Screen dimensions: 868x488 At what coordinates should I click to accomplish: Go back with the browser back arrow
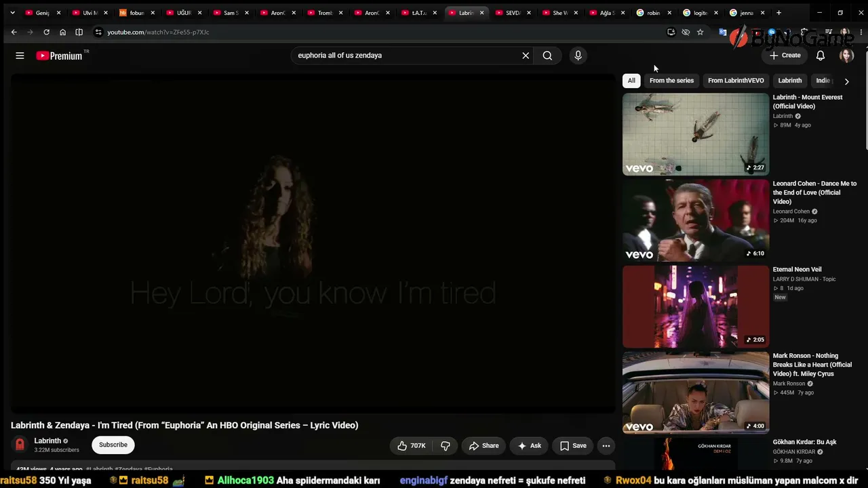14,32
